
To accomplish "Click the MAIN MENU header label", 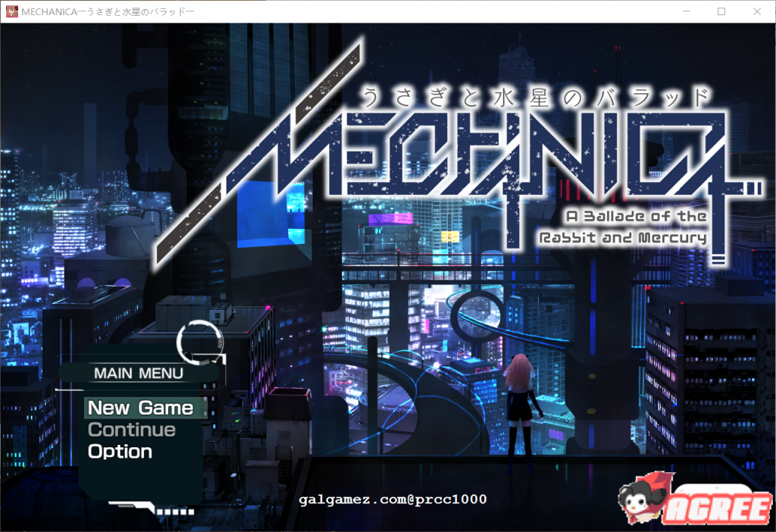I will (138, 373).
